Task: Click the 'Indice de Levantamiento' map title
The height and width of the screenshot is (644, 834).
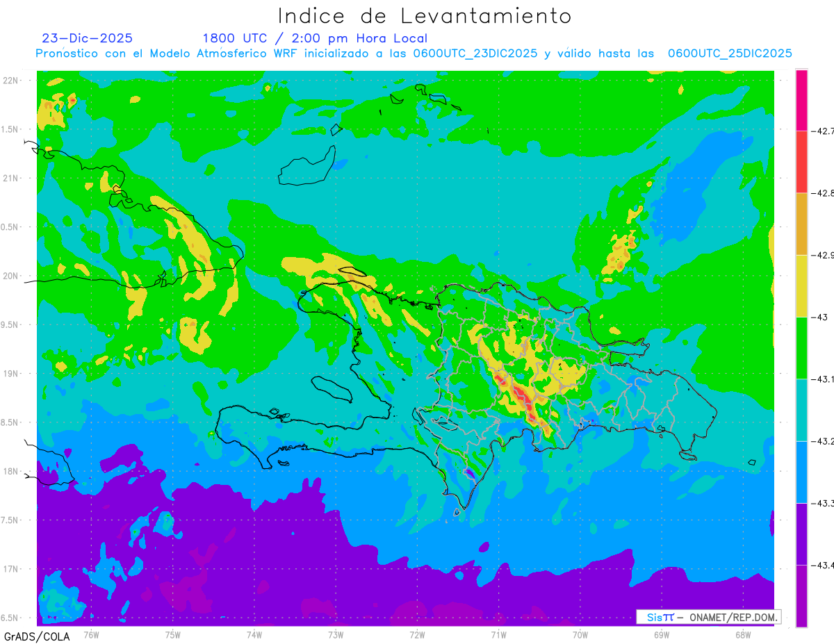Action: (425, 16)
